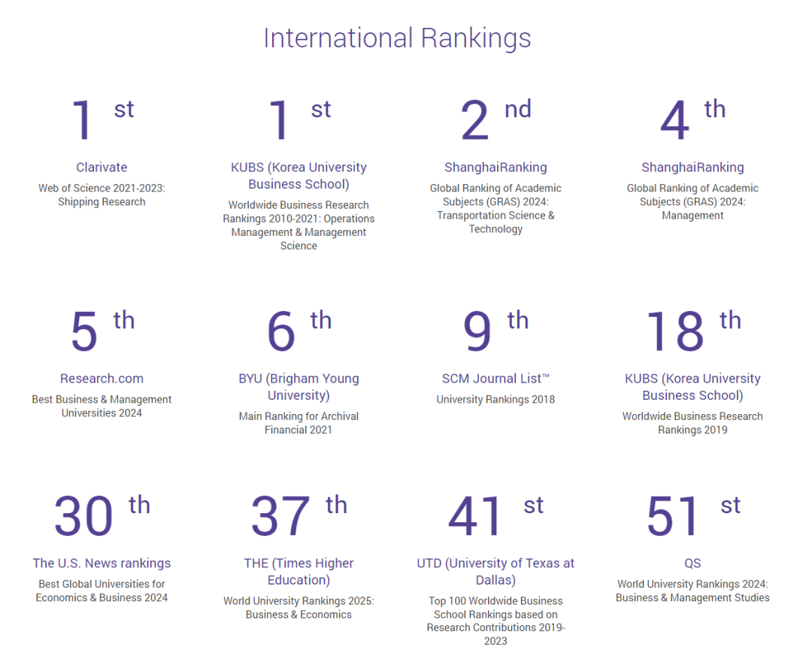Click the Research.com ranking title
Viewport: 812px width, 659px height.
click(x=101, y=379)
